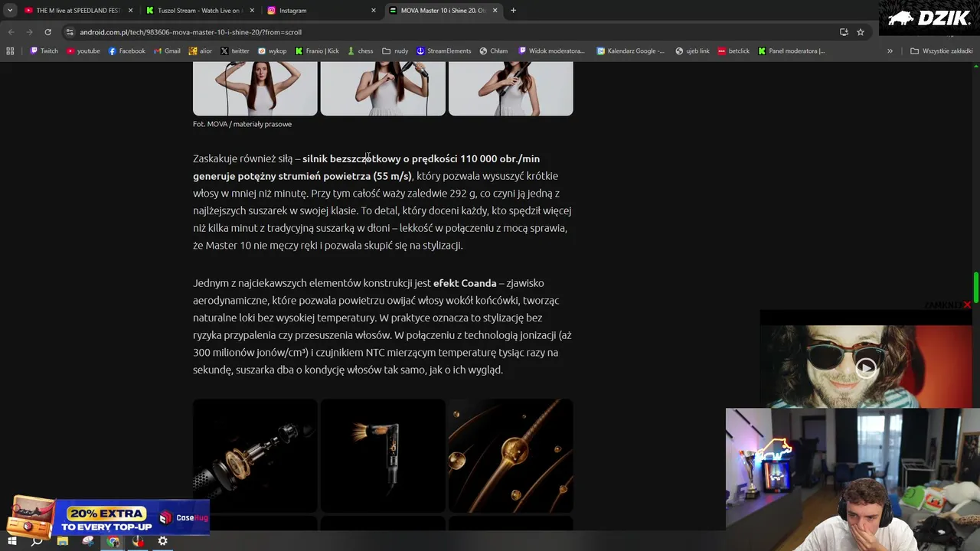This screenshot has height=551, width=980.
Task: Go forward to the next page
Action: [x=29, y=32]
